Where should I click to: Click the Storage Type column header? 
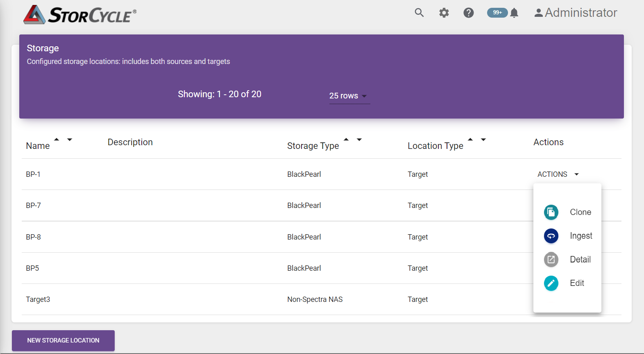click(313, 146)
